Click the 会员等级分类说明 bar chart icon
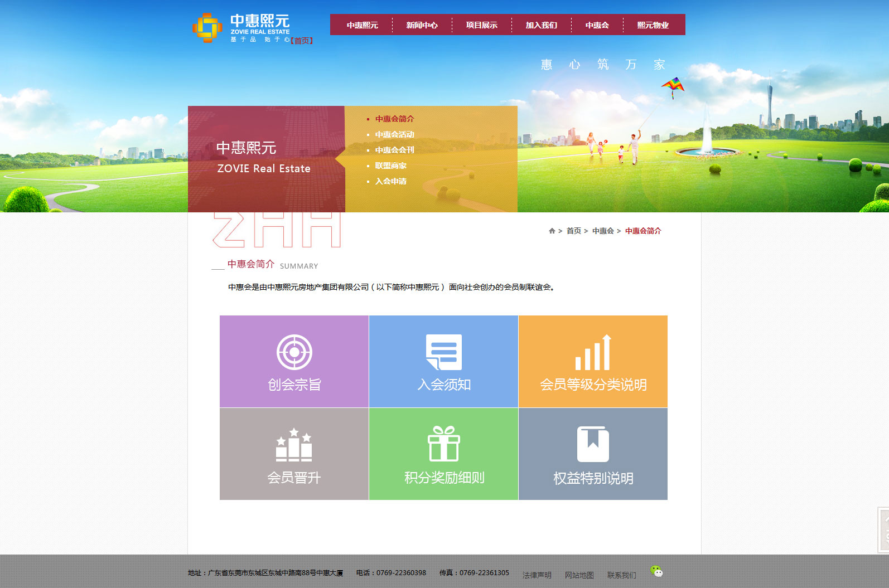The height and width of the screenshot is (588, 889). tap(593, 352)
